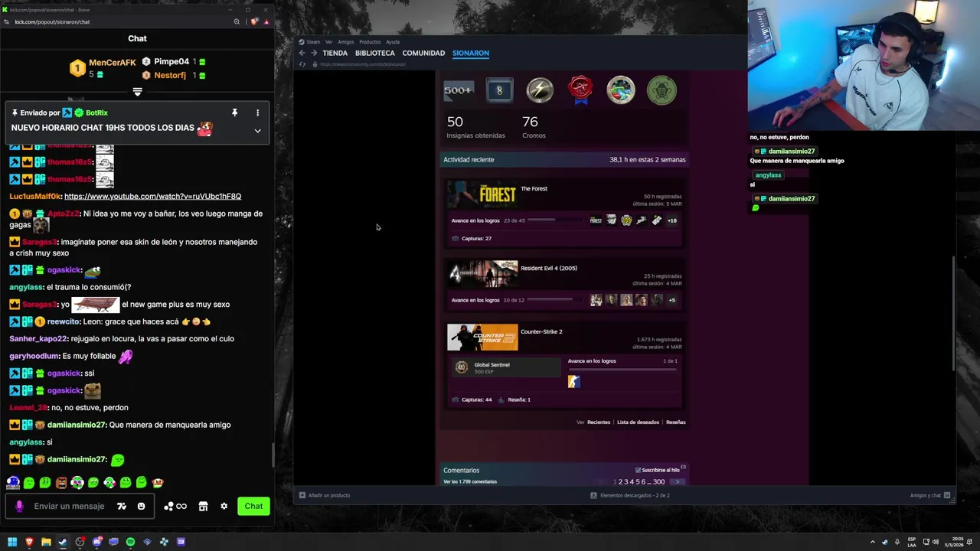This screenshot has height=551, width=980.
Task: Click Resident Evil 4 game thumbnail
Action: [x=482, y=274]
